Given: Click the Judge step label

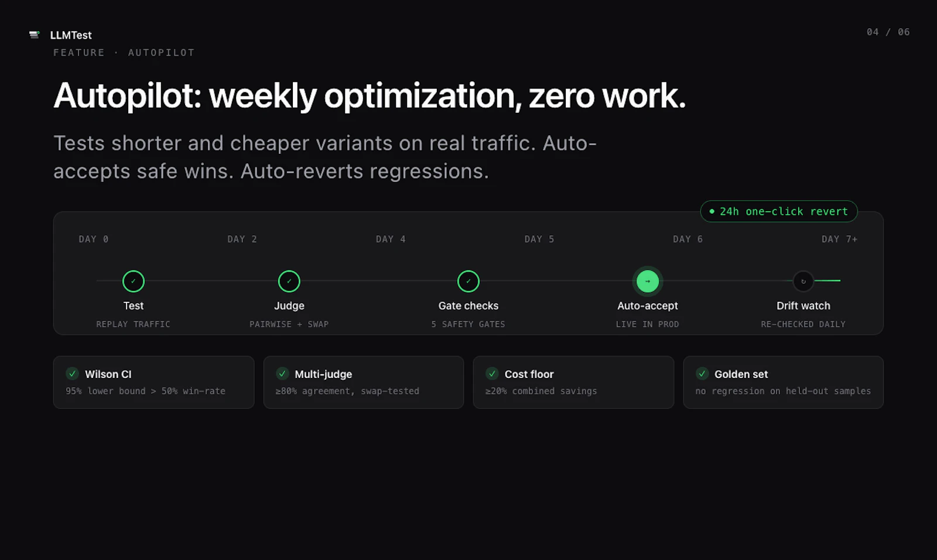Looking at the screenshot, I should [x=289, y=306].
